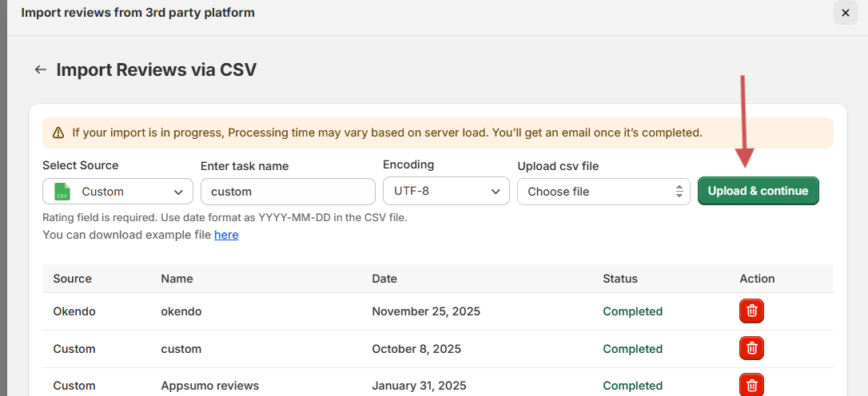Click the Source column header

pyautogui.click(x=73, y=279)
